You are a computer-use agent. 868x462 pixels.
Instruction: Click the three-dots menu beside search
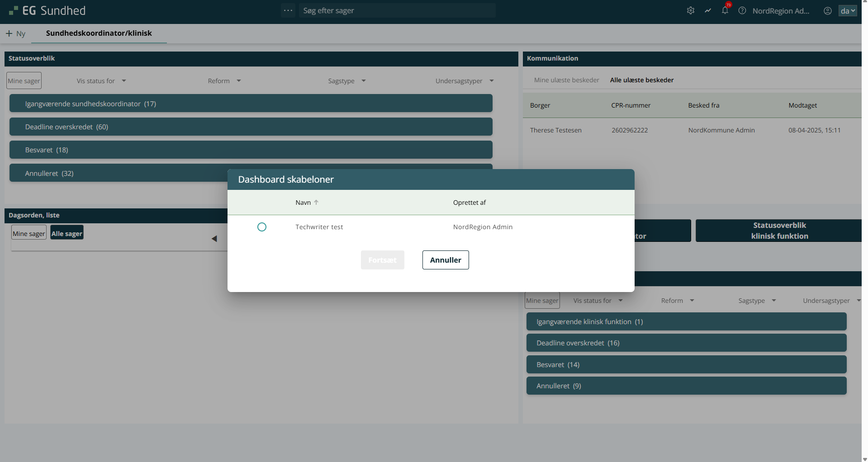(288, 10)
